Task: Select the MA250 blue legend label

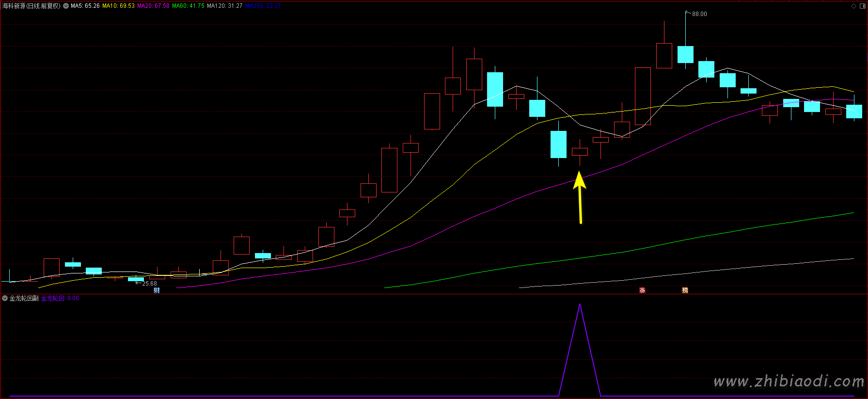Action: (x=263, y=6)
